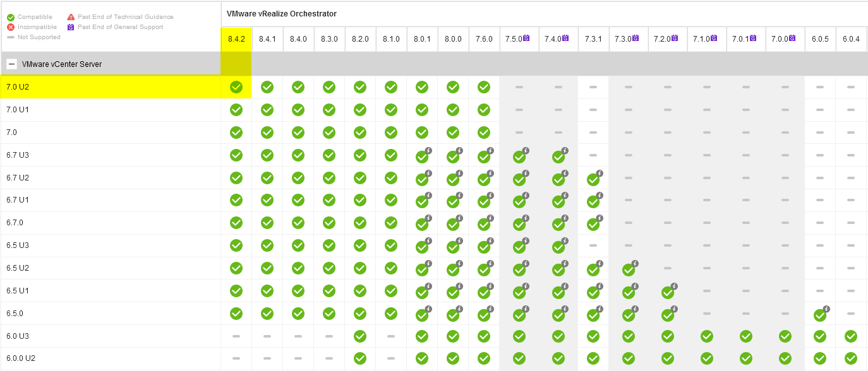Click the Past End of Technical Guidance legend icon
This screenshot has height=371, width=868.
[x=71, y=17]
